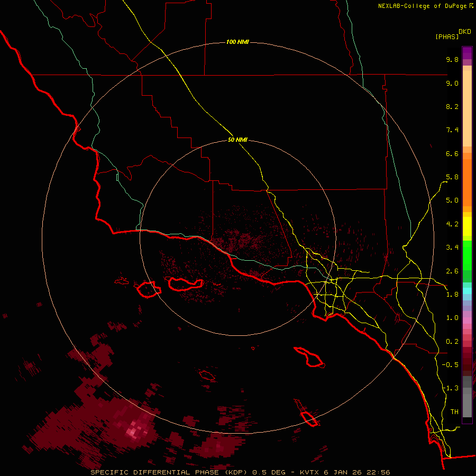Viewport: 476px width, 476px height.
Task: Click the 8.2 value on the color scale
Action: [x=452, y=106]
